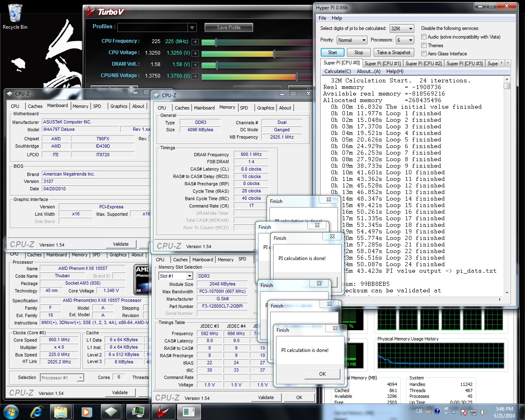Decrease CPU Frequency with TurboV arrow
Screen dimensions: 525x420
tap(195, 42)
